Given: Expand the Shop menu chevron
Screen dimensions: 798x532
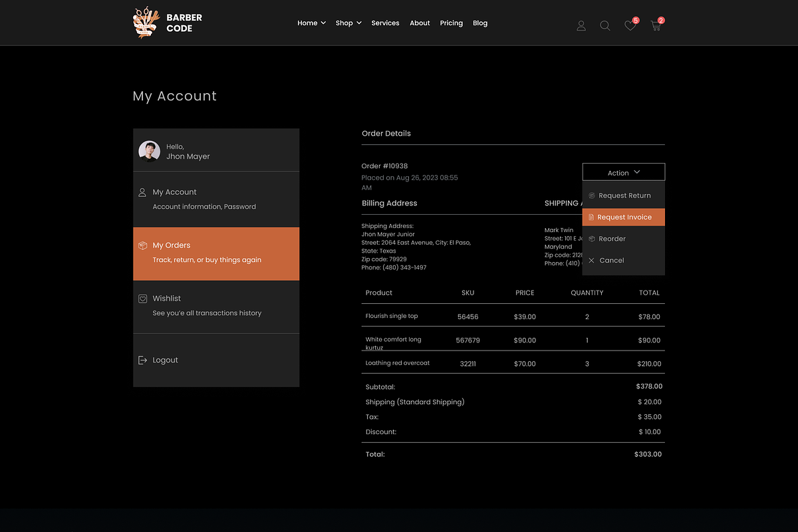Looking at the screenshot, I should click(x=359, y=23).
